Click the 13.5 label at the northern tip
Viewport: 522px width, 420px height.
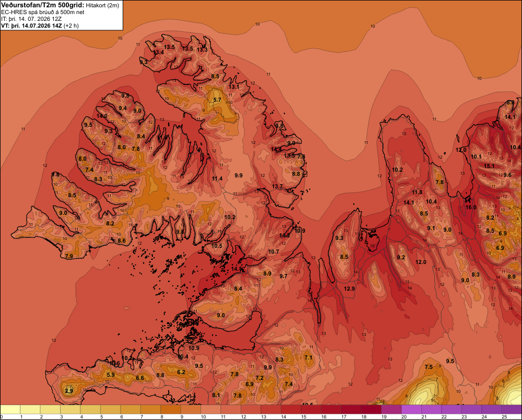pyautogui.click(x=169, y=47)
